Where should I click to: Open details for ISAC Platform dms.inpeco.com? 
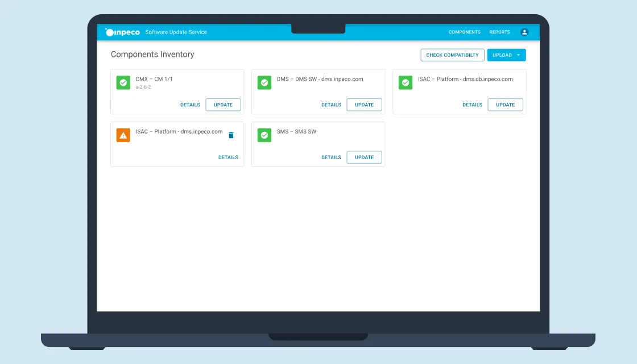pyautogui.click(x=228, y=157)
